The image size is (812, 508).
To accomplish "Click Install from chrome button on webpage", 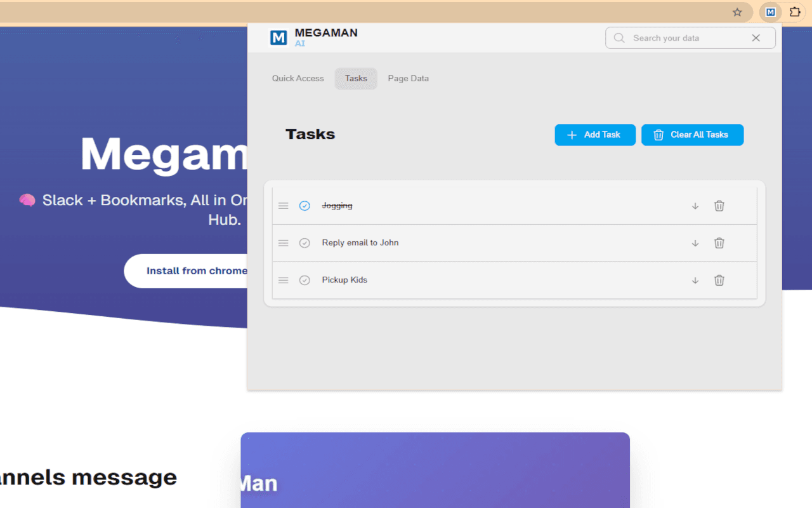I will tap(187, 271).
